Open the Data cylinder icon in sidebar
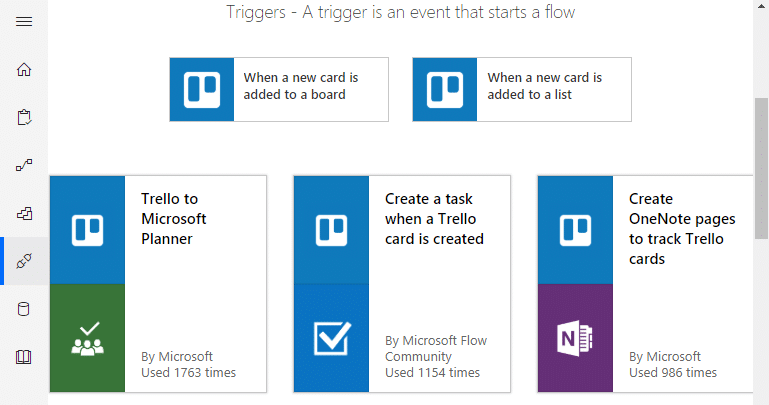This screenshot has width=769, height=405. tap(24, 309)
